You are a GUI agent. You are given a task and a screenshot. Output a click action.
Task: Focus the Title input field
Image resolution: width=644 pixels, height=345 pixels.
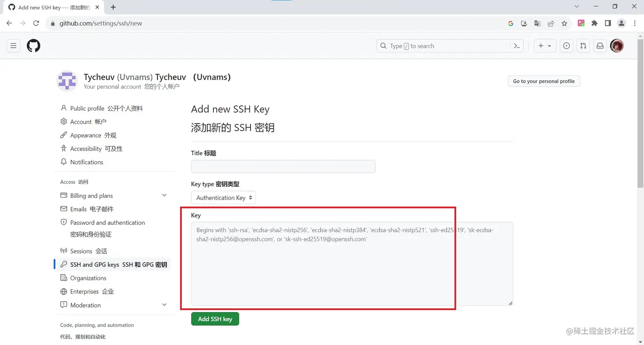point(283,166)
